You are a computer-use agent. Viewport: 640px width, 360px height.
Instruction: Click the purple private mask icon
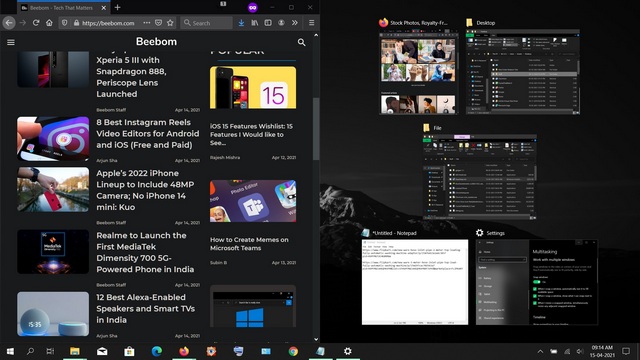pyautogui.click(x=253, y=7)
